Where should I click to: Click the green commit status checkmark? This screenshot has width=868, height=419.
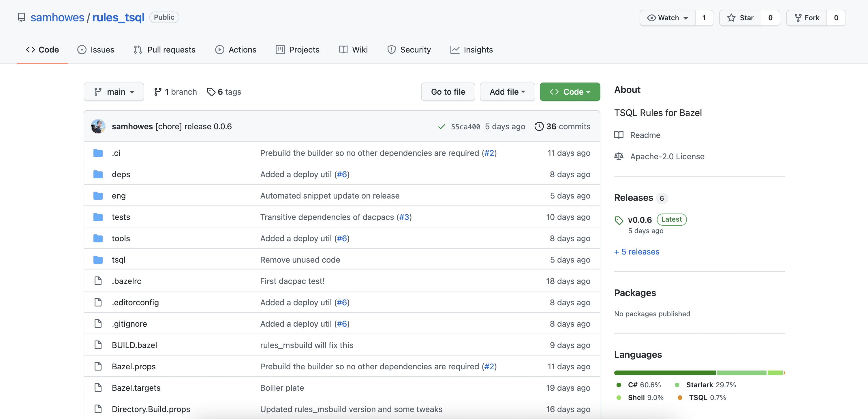coord(441,127)
